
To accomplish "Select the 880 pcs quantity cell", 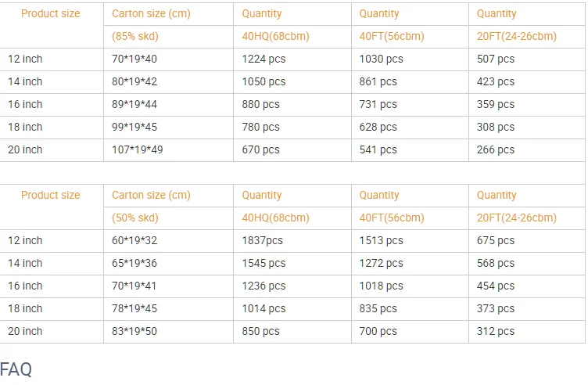I will 260,104.
